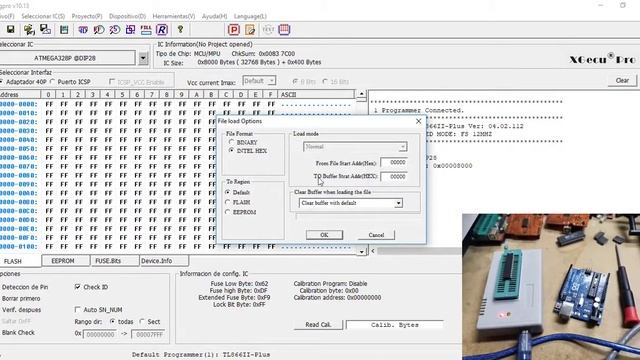Click the log panel scroll left arrow
This screenshot has height=360, width=640.
point(373,251)
